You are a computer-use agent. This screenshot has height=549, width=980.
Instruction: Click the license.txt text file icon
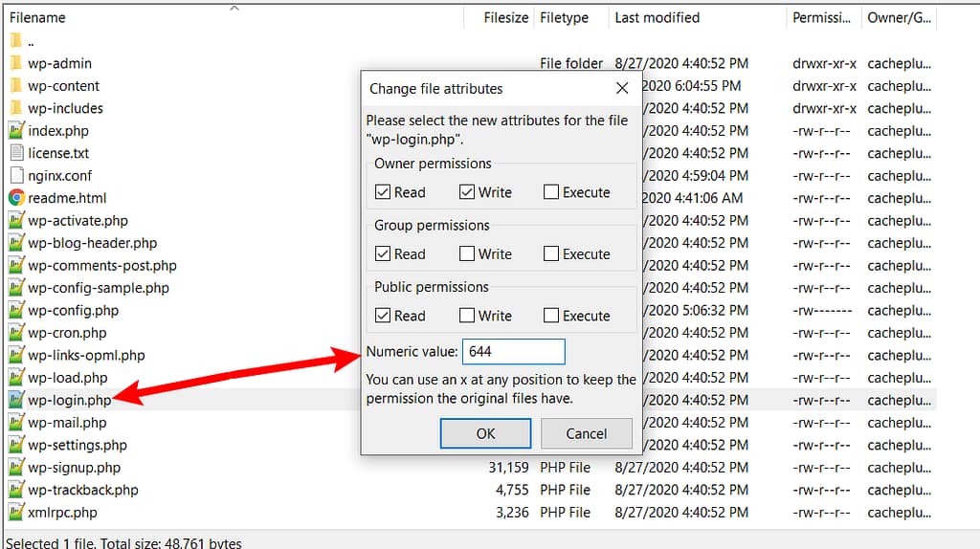point(16,153)
